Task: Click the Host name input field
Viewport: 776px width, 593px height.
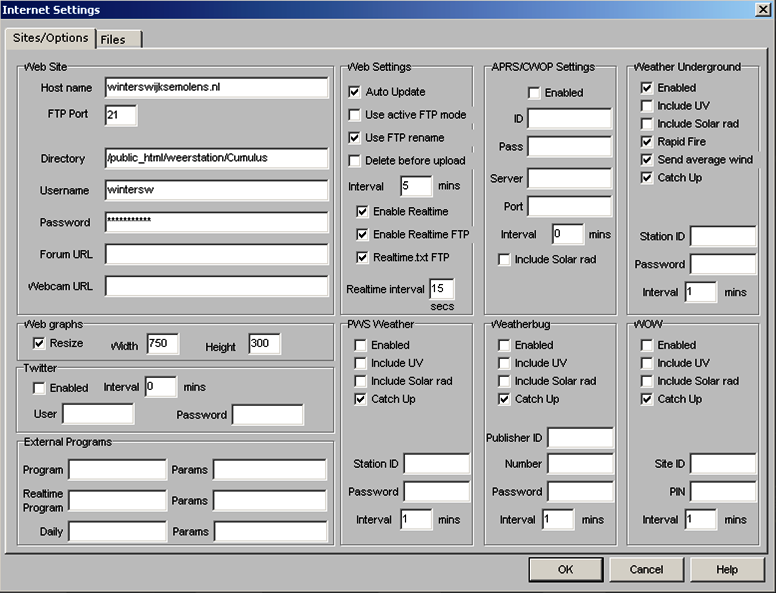Action: [x=216, y=88]
